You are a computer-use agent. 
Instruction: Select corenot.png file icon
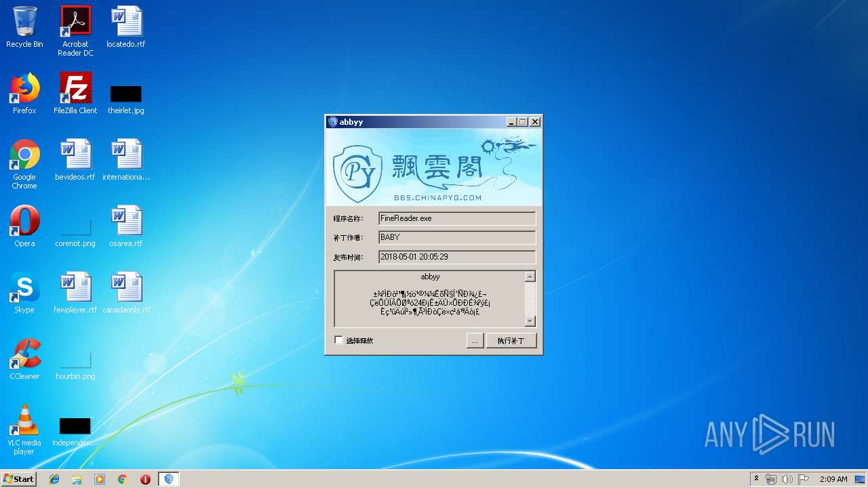[75, 233]
